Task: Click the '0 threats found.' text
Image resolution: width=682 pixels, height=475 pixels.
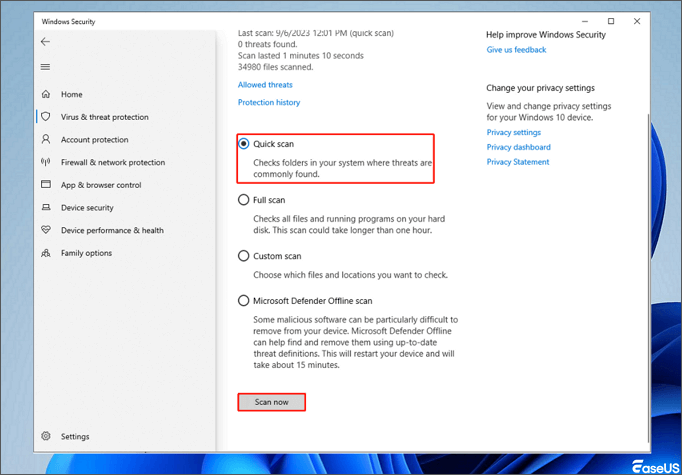Action: (x=267, y=44)
